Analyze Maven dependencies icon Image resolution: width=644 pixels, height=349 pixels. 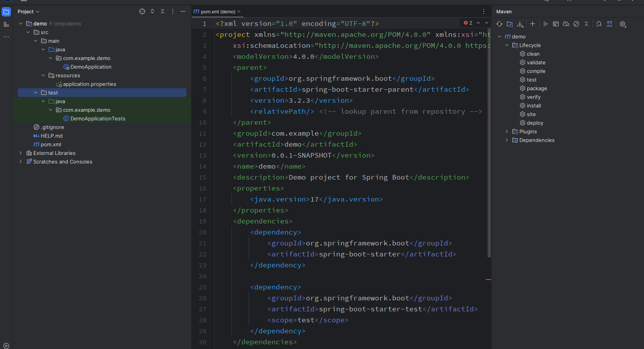[x=599, y=24]
